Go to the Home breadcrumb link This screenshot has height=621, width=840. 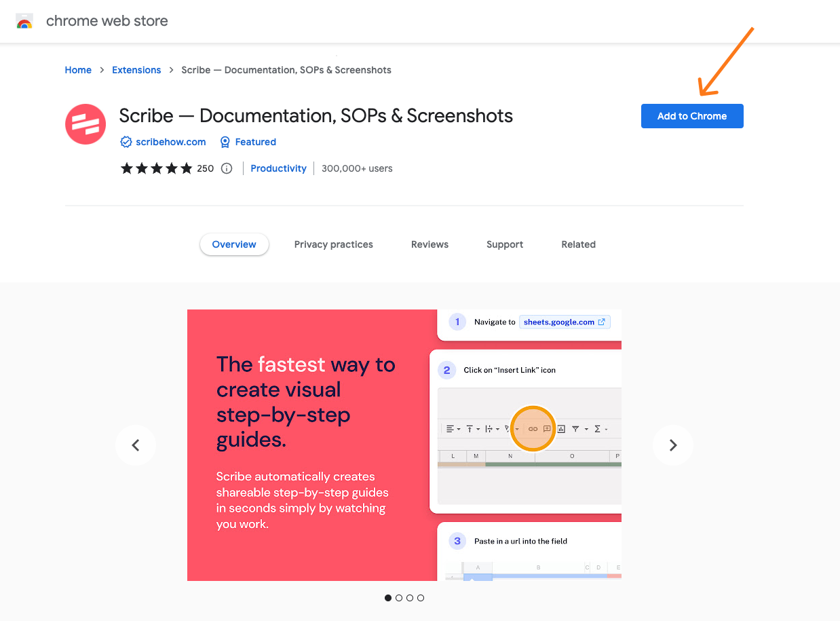[78, 70]
